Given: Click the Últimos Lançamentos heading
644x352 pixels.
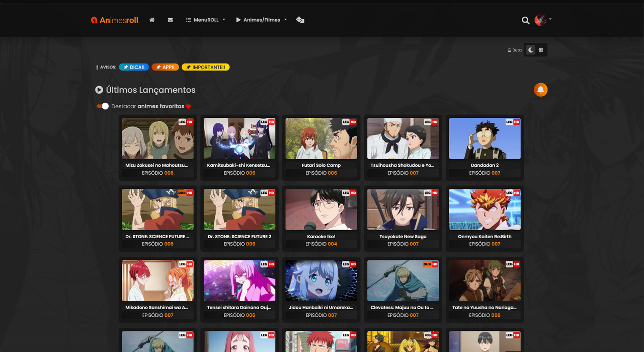Looking at the screenshot, I should coord(150,90).
